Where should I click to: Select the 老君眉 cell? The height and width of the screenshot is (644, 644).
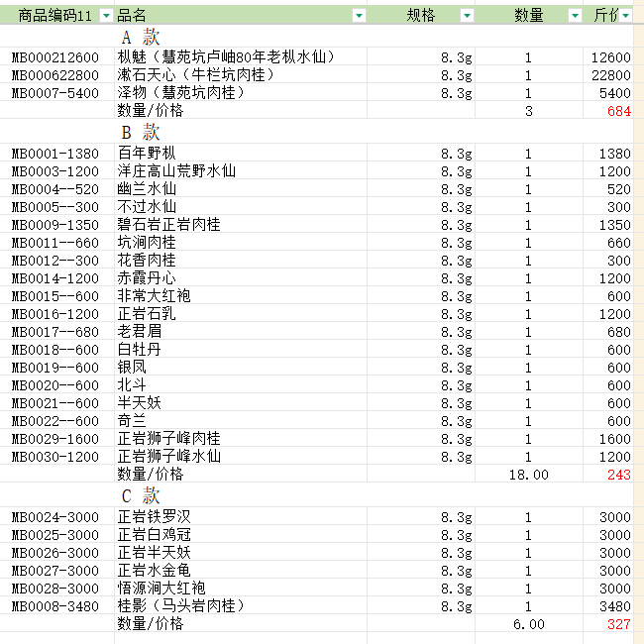pyautogui.click(x=241, y=332)
